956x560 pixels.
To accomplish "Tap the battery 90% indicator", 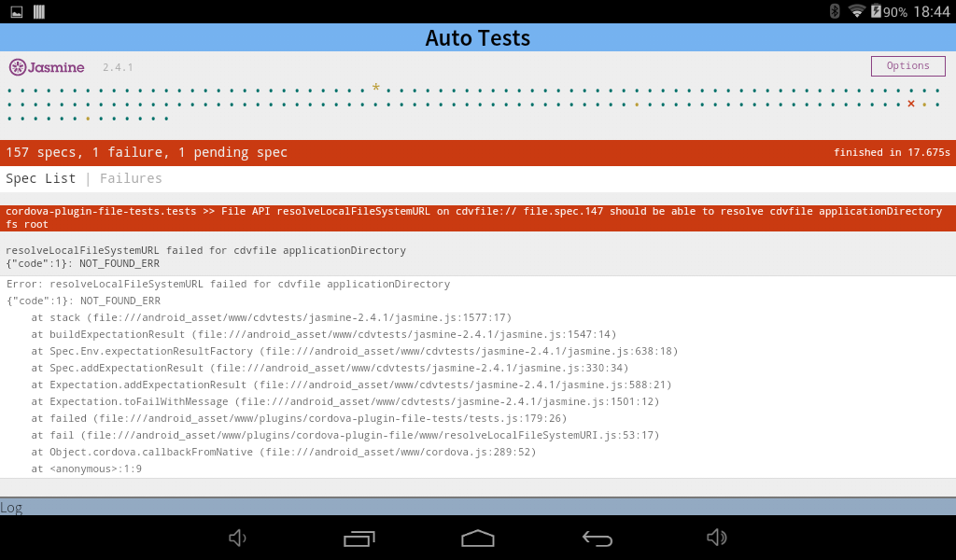I will pos(889,11).
